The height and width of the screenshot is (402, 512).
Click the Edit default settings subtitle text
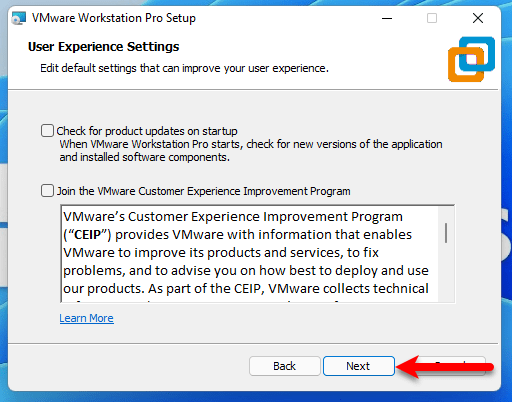184,68
